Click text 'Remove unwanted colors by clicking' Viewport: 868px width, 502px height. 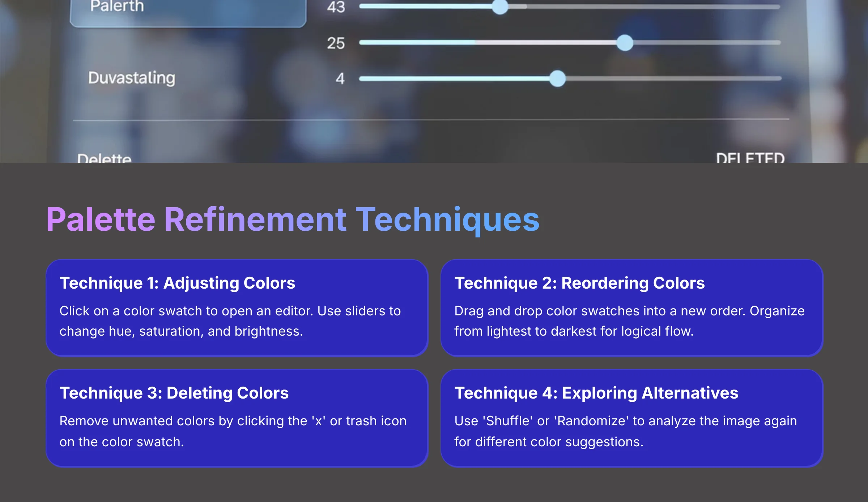[x=172, y=421]
